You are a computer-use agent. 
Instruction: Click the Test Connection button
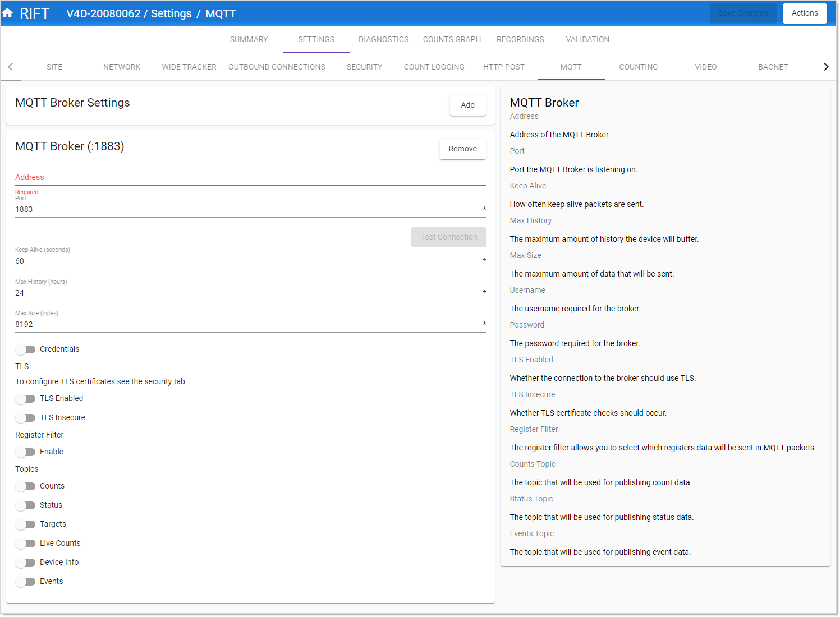point(449,237)
